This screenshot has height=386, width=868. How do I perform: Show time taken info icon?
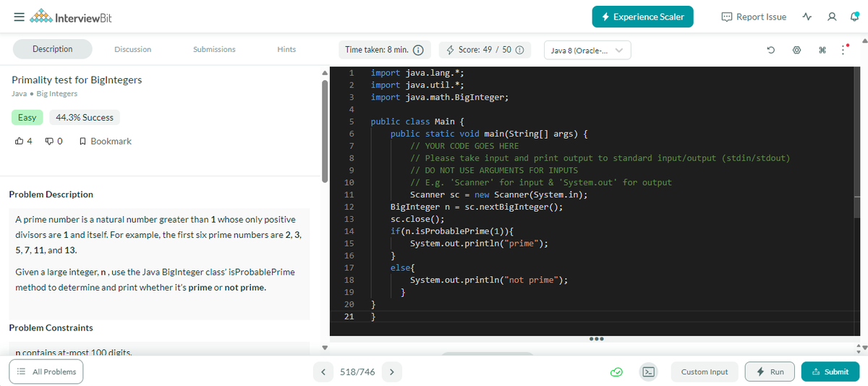[x=417, y=50]
